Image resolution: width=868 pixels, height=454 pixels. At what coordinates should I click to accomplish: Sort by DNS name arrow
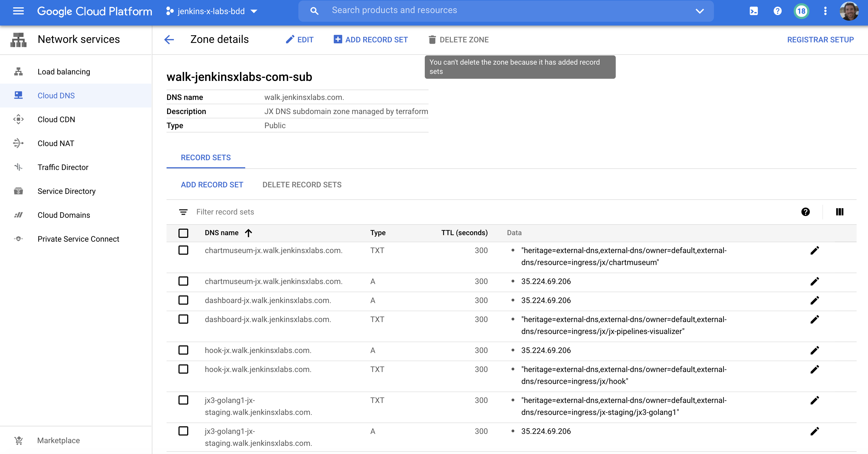[248, 233]
